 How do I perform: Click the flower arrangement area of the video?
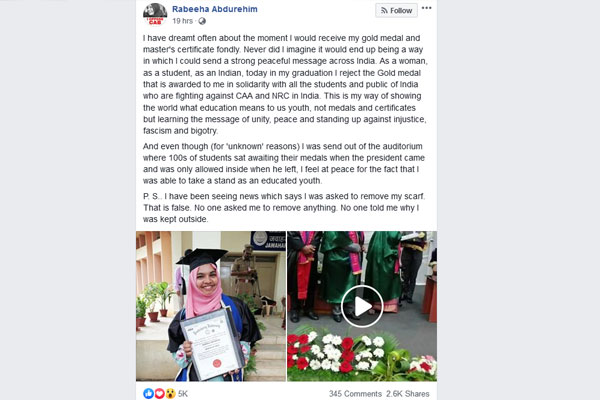[x=362, y=354]
